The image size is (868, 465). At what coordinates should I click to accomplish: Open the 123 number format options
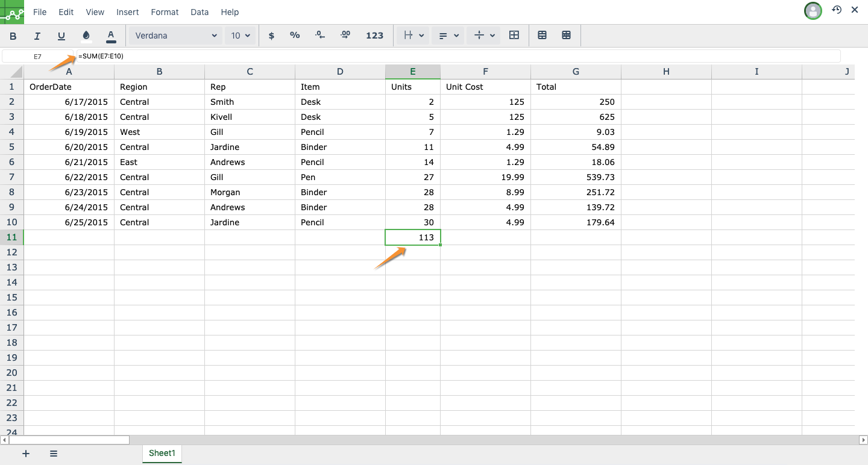point(374,36)
